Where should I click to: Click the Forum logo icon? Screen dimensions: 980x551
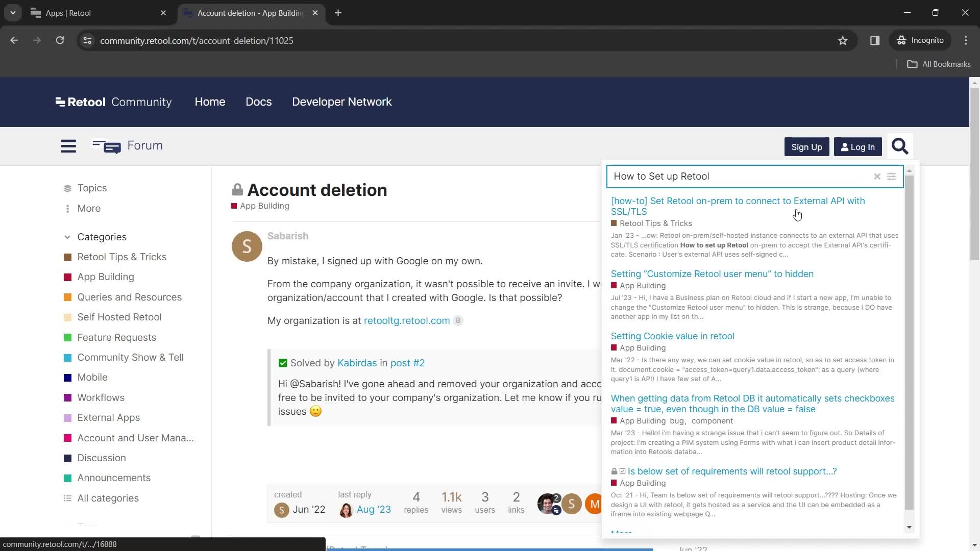pos(106,146)
